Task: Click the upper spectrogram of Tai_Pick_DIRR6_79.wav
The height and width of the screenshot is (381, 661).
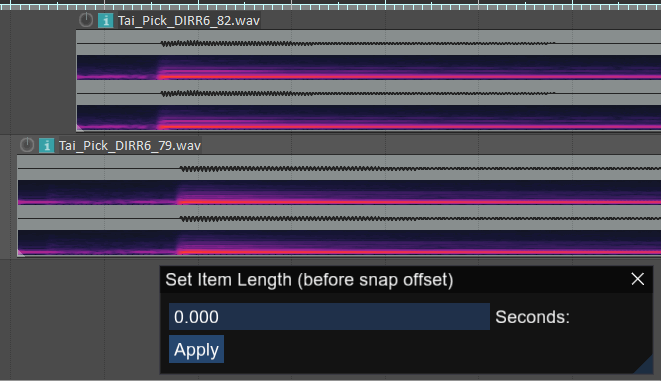Action: click(x=339, y=193)
